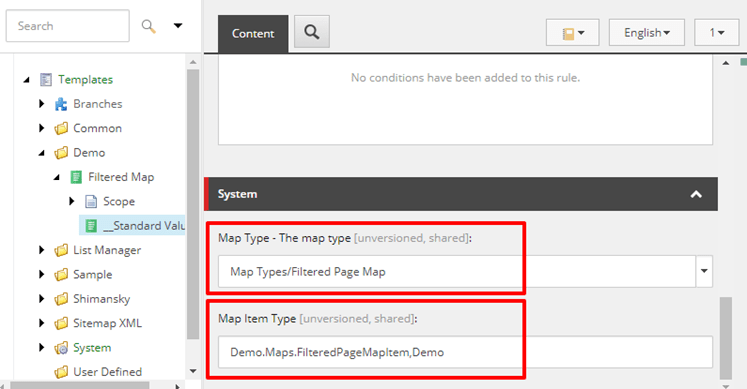Switch to the Content tab

click(253, 34)
